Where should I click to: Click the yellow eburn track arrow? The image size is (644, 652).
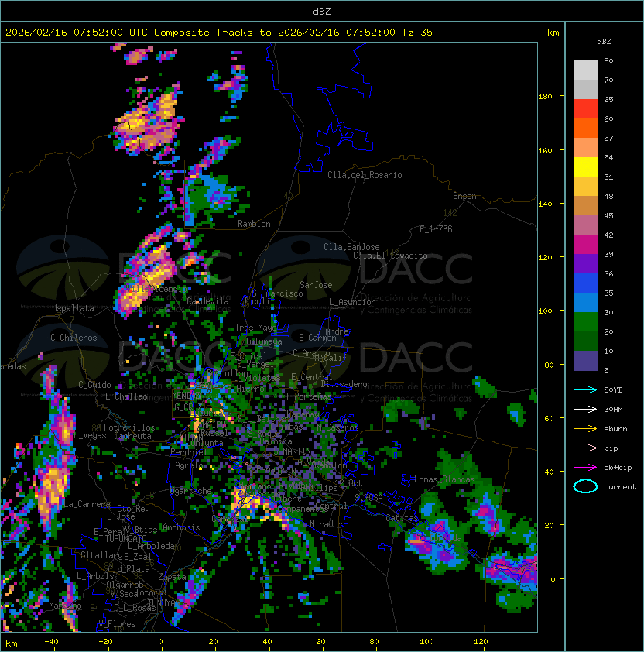585,429
